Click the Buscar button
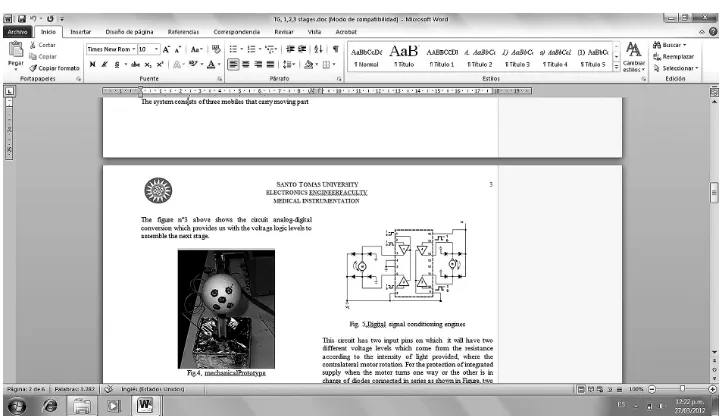This screenshot has width=726, height=420. coord(670,45)
